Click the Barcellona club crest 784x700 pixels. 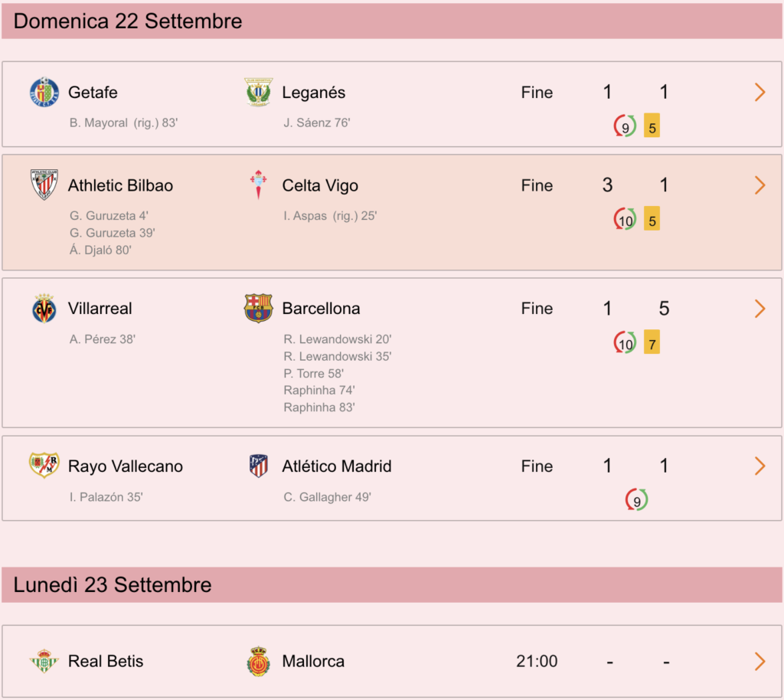[x=259, y=309]
